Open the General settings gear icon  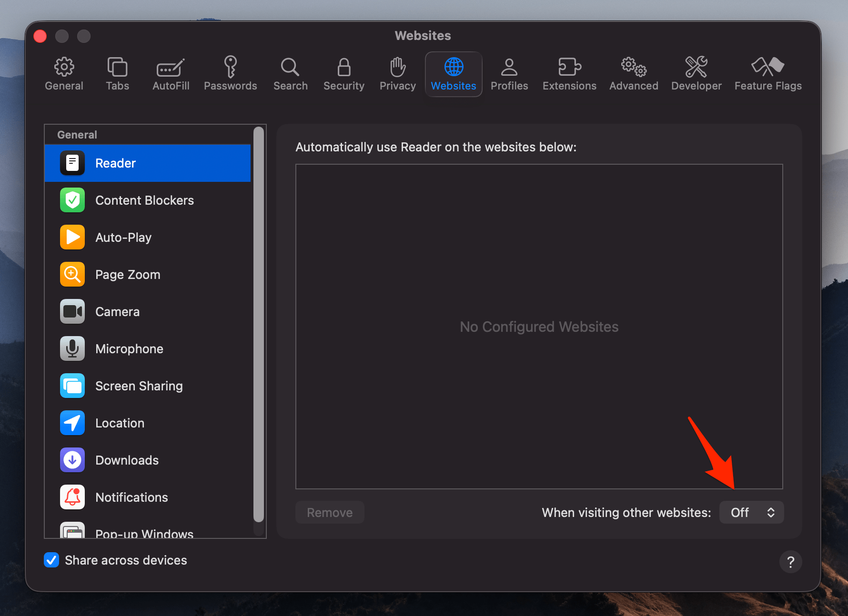coord(64,74)
